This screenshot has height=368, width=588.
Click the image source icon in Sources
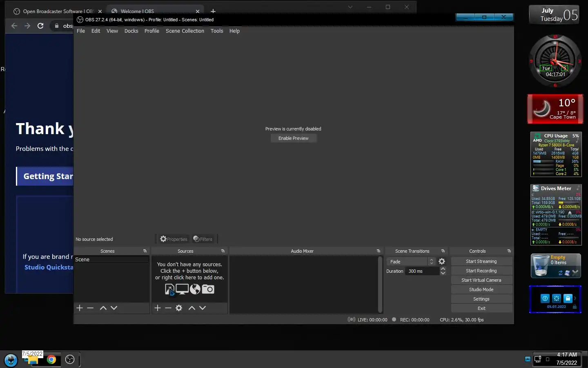coord(169,289)
